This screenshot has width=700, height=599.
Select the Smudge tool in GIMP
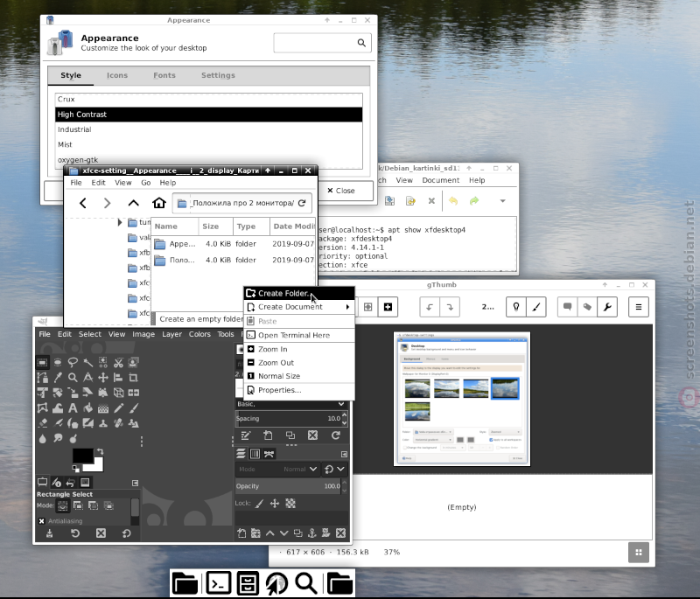tap(58, 439)
